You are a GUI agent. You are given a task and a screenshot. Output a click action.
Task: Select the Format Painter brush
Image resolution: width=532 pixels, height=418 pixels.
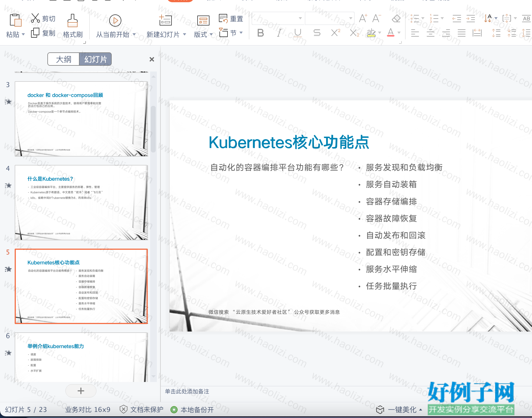[73, 21]
